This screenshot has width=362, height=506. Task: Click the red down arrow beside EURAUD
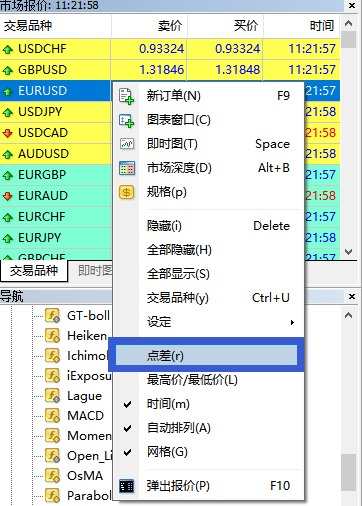point(8,196)
